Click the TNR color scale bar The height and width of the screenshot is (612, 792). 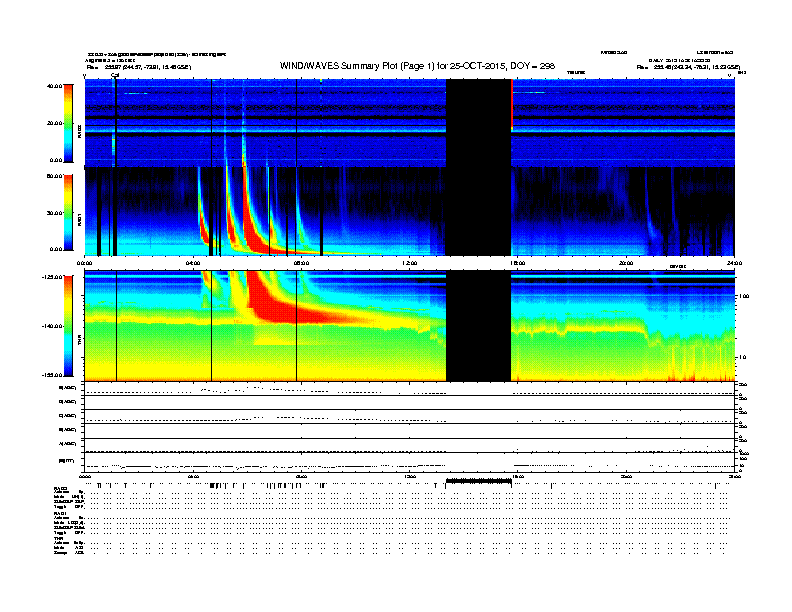[x=68, y=326]
